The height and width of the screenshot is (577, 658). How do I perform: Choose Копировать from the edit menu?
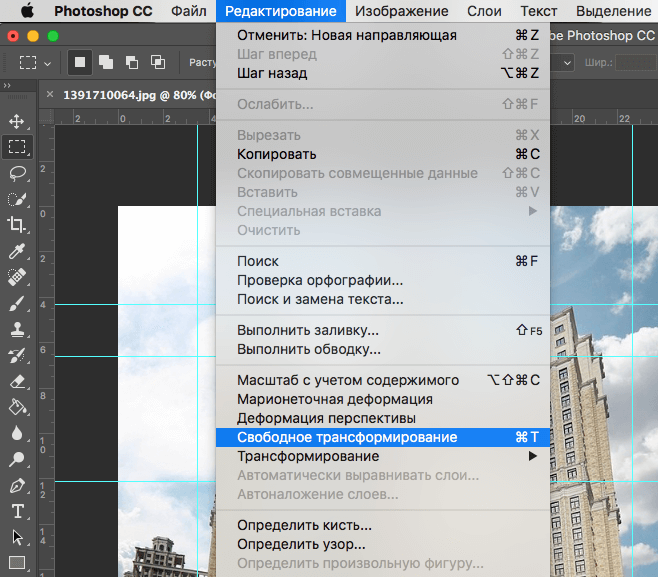[x=383, y=154]
